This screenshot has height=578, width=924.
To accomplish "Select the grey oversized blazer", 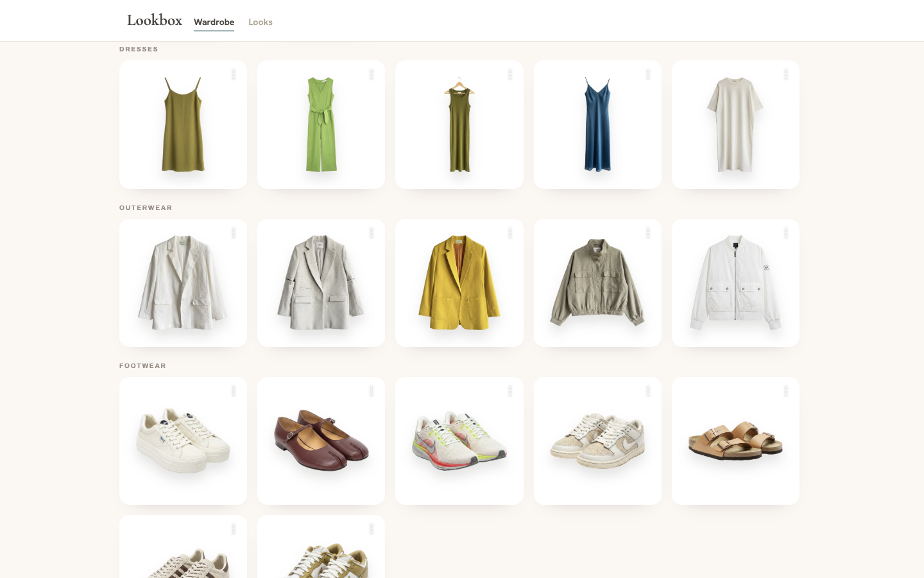I will point(321,283).
